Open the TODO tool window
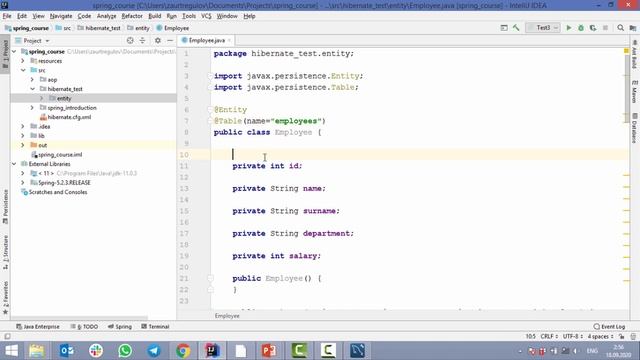The width and height of the screenshot is (640, 360). 84,327
